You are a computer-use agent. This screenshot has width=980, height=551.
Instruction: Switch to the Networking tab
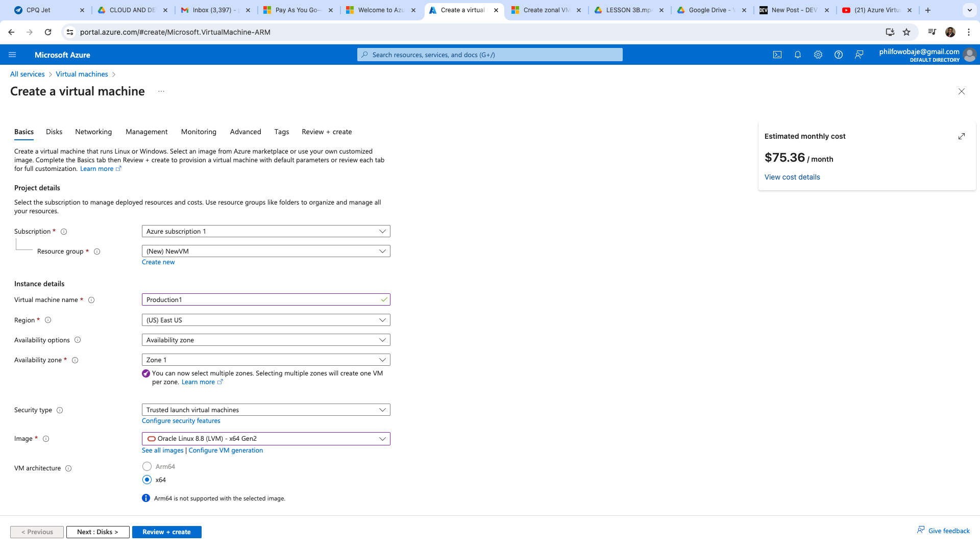pos(93,132)
